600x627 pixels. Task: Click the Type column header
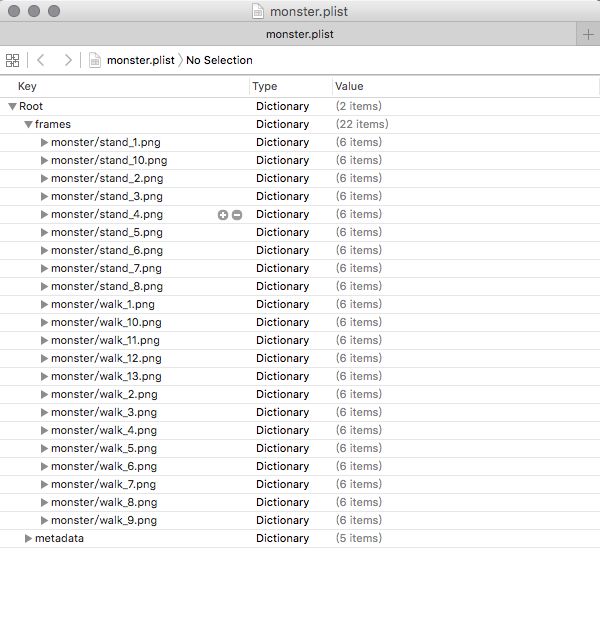[265, 86]
